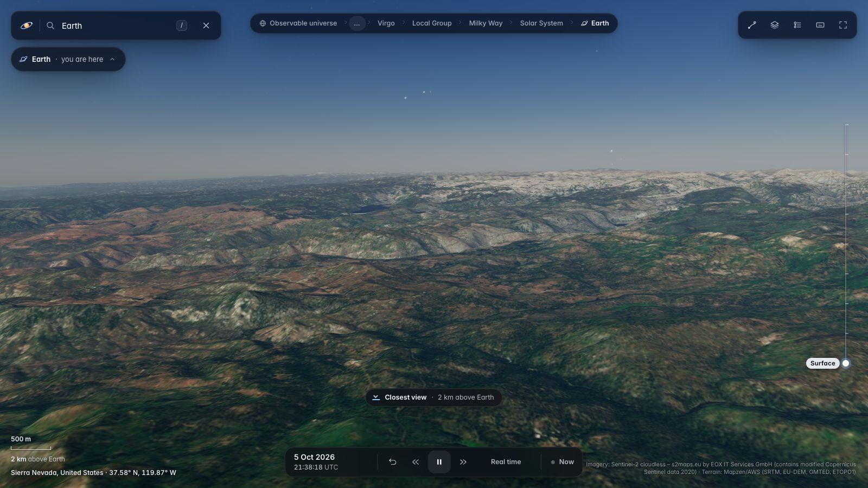The width and height of the screenshot is (868, 488).
Task: Open the layers panel icon
Action: point(775,25)
